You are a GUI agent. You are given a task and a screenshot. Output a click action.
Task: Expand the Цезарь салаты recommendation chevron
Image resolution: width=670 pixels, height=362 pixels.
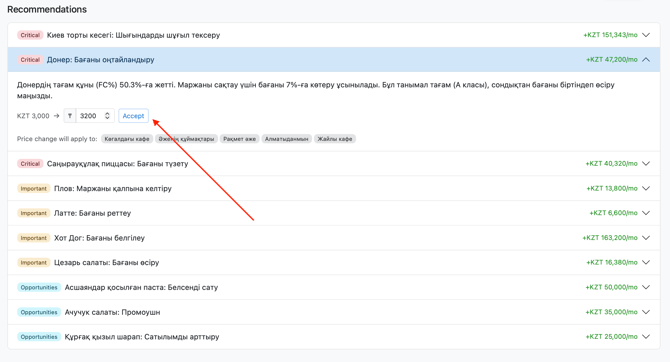646,262
